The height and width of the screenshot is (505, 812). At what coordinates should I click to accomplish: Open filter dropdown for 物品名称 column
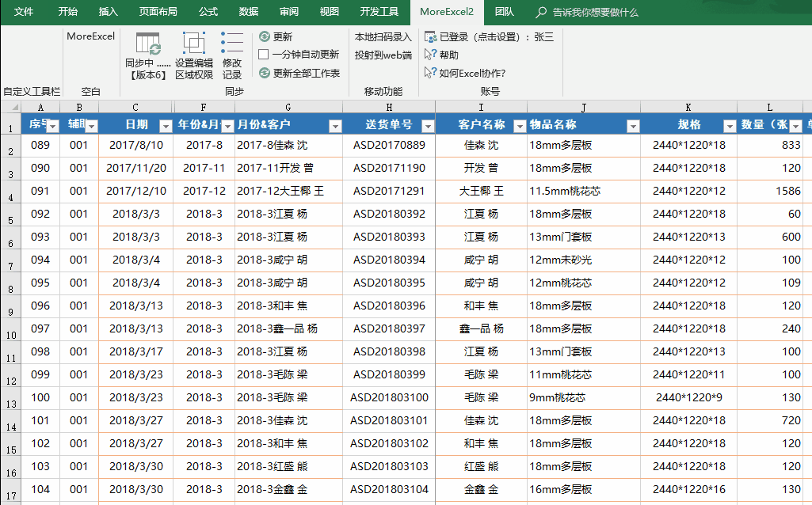[x=633, y=126]
